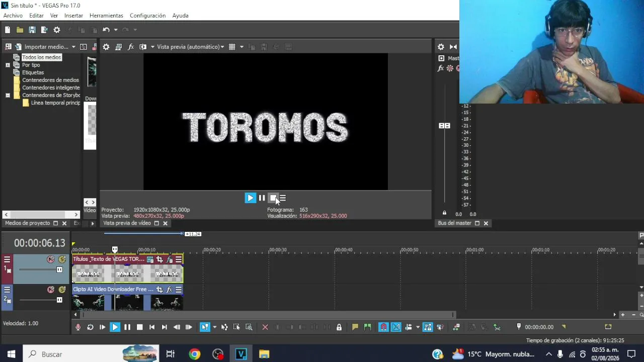644x362 pixels.
Task: Collapse the Contenedores de Storyboard tree node
Action: click(x=8, y=95)
